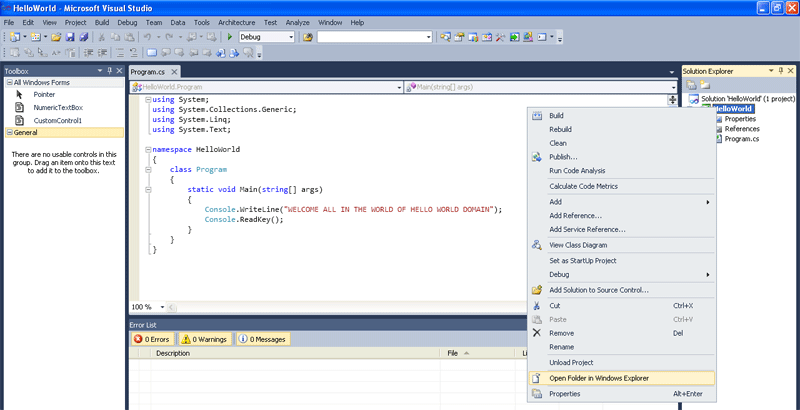Click the Display Object Member List icon
The width and height of the screenshot is (800, 410).
(14, 52)
